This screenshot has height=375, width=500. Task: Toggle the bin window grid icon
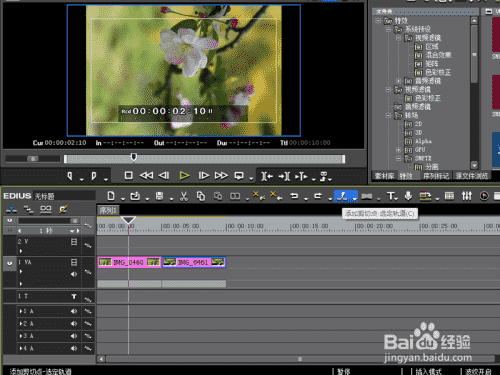coord(449,196)
